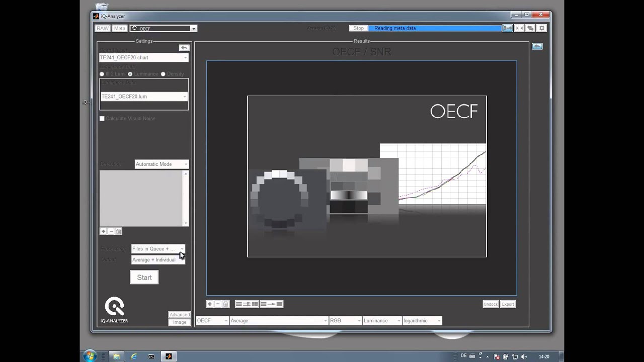Click the iQ-Analyzer taskbar icon
Image resolution: width=644 pixels, height=362 pixels.
pos(169,356)
